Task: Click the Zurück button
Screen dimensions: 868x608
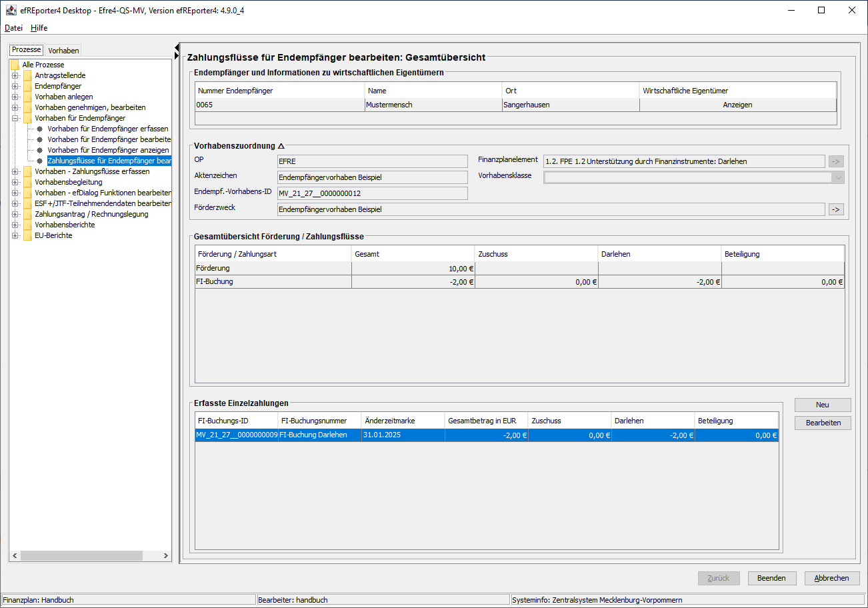Action: tap(719, 578)
